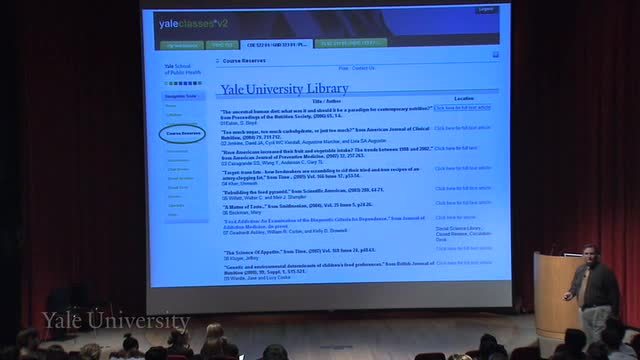This screenshot has width=640, height=360.
Task: Open full text for ancestral human diet article
Action: click(462, 108)
